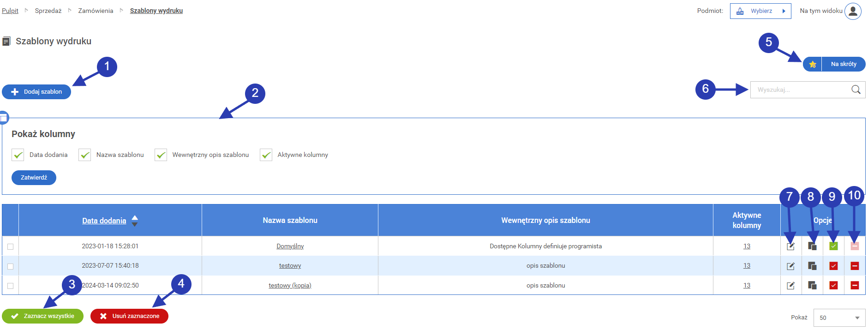Select the row checkbox for Domyślny template
868x330 pixels.
10,247
